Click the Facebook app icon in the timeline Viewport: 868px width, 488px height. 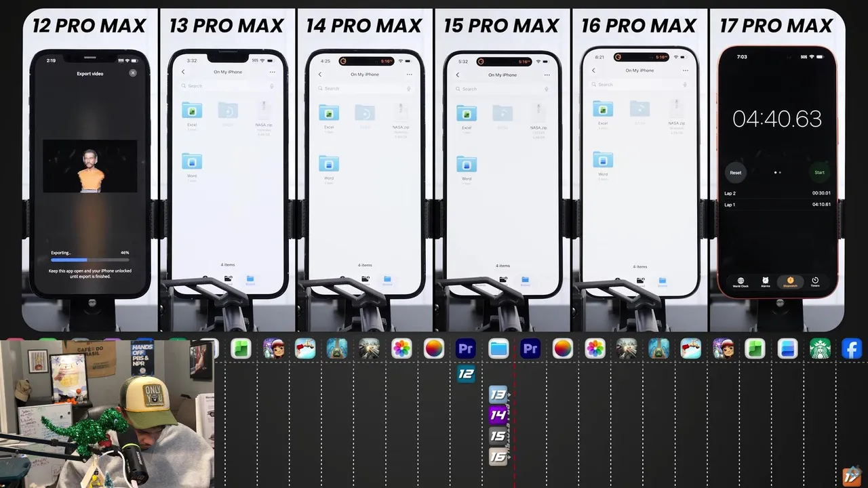tap(852, 349)
